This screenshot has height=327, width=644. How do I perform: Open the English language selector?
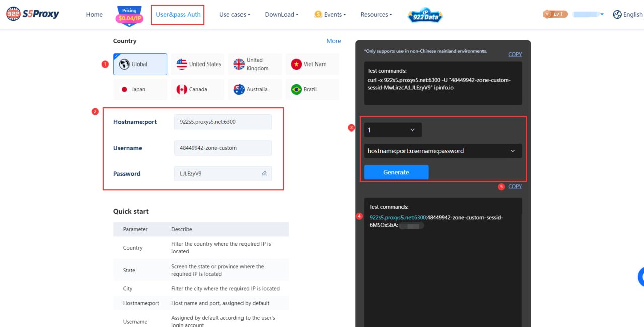click(x=628, y=14)
